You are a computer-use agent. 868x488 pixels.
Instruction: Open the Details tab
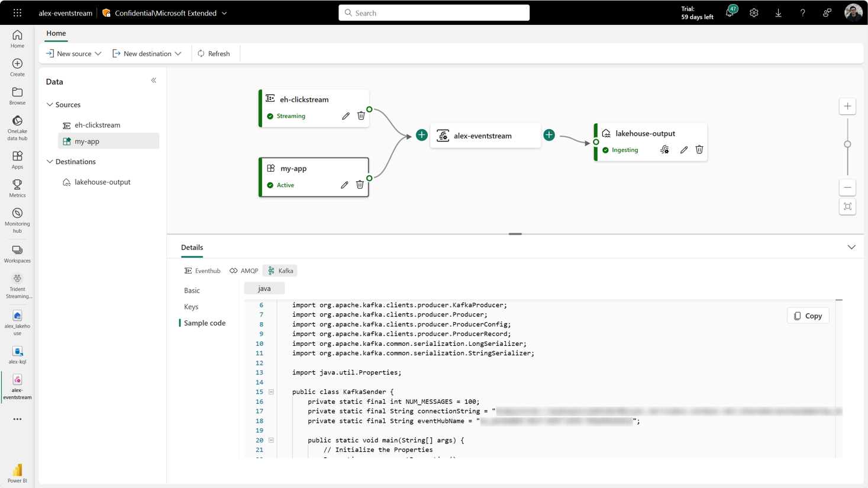tap(192, 248)
